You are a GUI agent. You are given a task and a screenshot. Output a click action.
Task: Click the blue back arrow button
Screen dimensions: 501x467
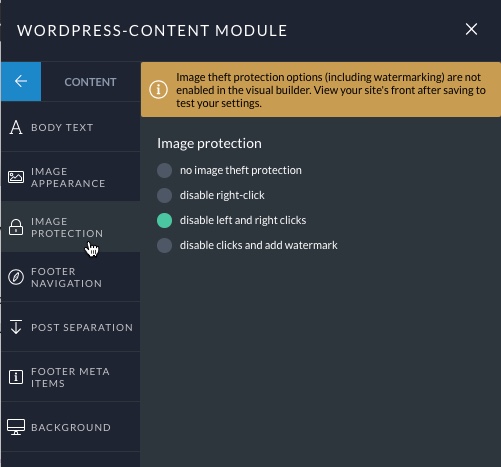click(21, 81)
